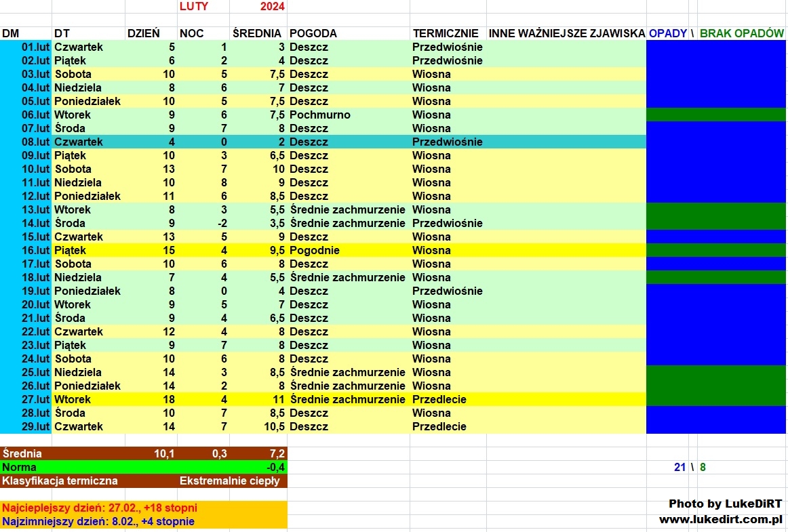Select the "DM" column header
The width and height of the screenshot is (788, 532).
[x=11, y=33]
